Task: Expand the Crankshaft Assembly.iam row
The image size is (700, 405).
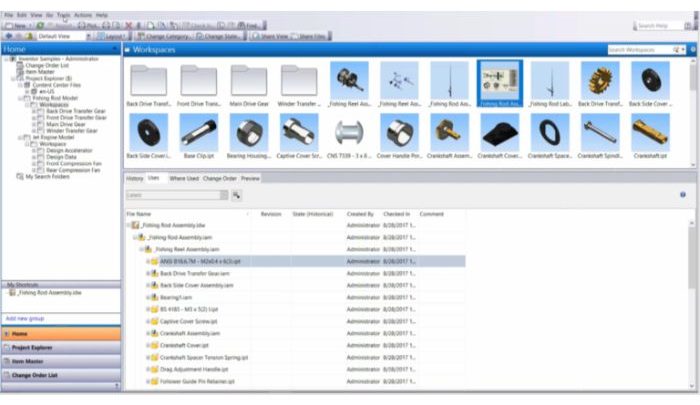Action: (148, 333)
